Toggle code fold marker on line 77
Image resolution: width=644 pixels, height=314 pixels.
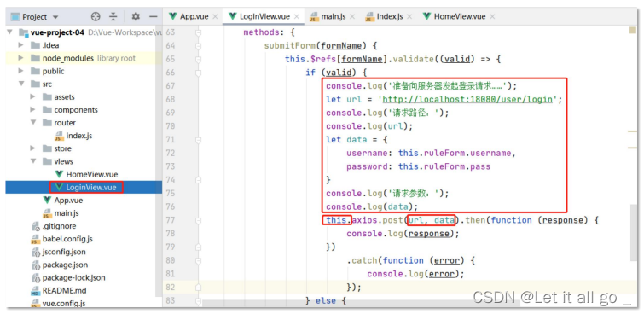(x=199, y=220)
